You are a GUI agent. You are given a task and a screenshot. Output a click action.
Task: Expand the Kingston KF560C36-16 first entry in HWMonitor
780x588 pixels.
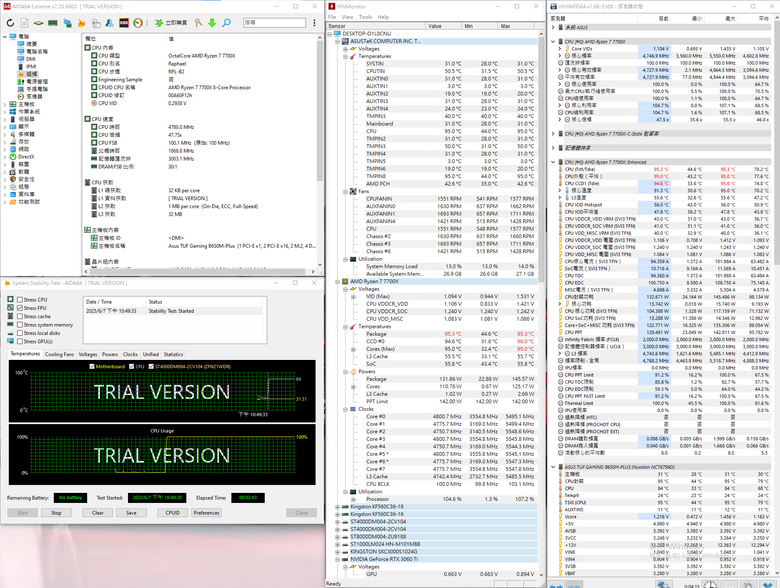click(x=338, y=507)
